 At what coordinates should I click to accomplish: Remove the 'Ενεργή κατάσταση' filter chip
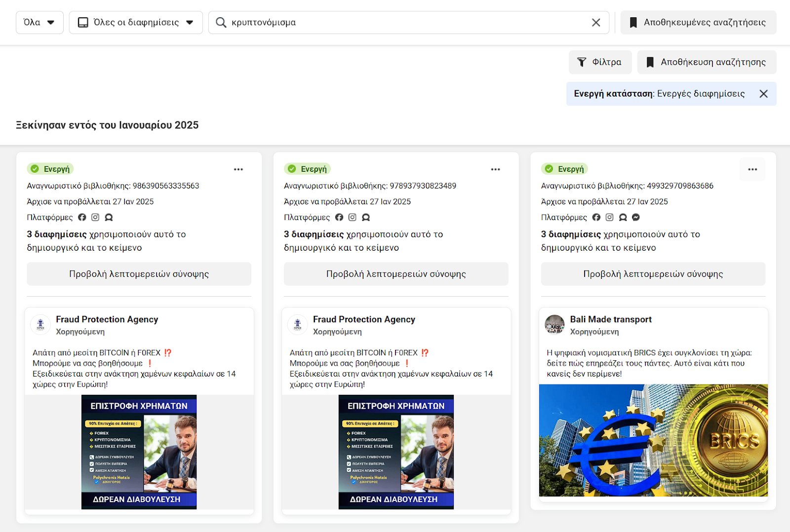[763, 94]
